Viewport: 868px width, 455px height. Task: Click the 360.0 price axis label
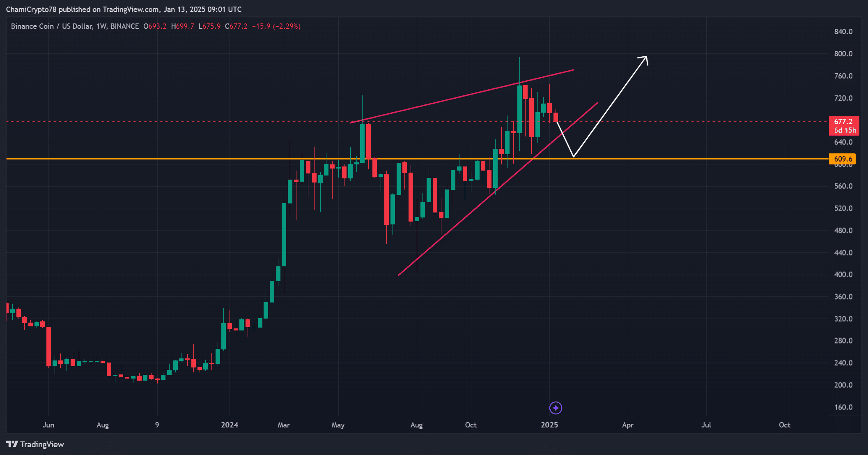point(843,297)
